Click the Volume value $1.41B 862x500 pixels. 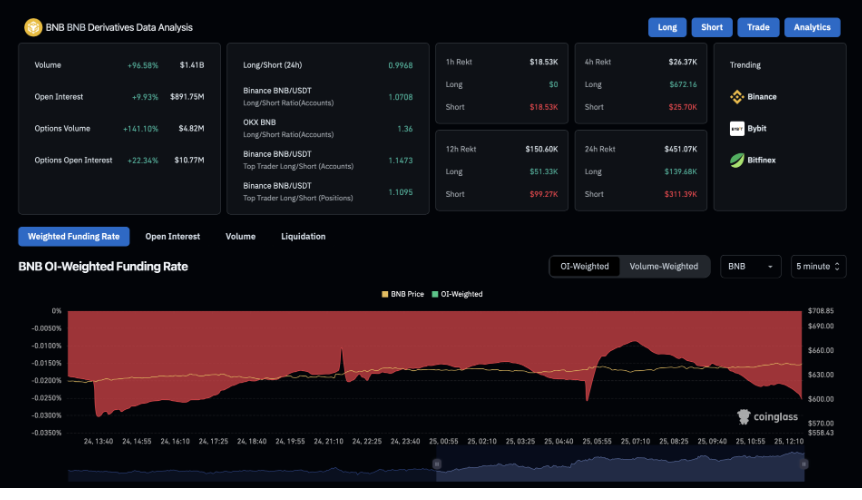point(192,65)
